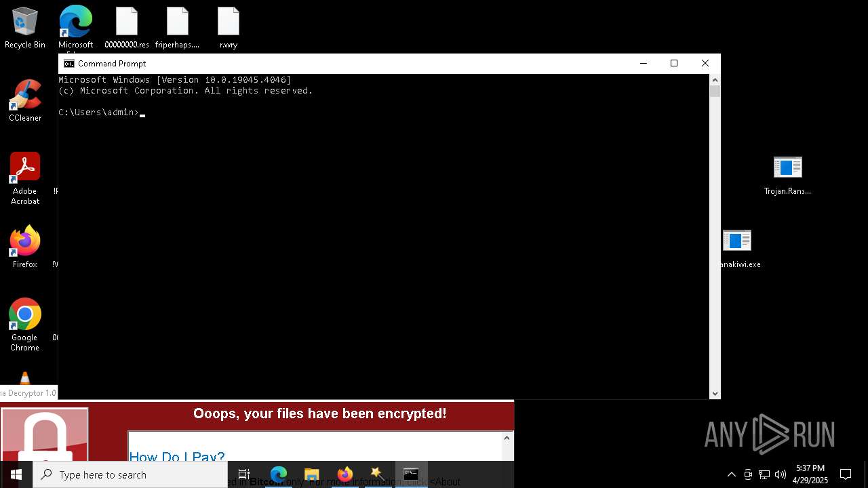Click the 'C:\Users\admin>' prompt line
The image size is (868, 488).
tap(99, 113)
